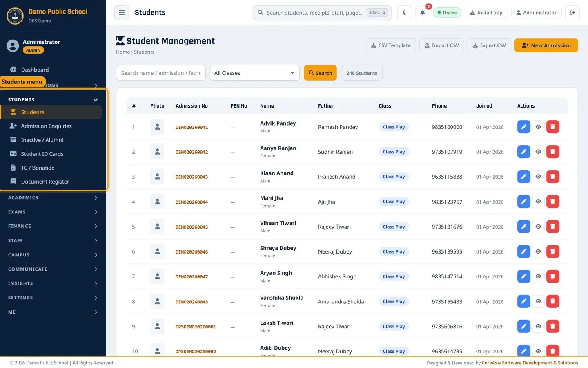Click the orange Search button
Image resolution: width=588 pixels, height=368 pixels.
point(320,73)
